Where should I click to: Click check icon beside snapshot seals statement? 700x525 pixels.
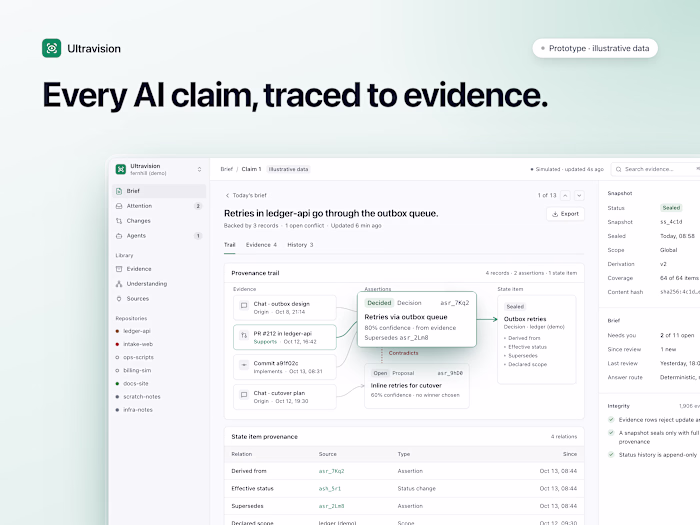[x=611, y=433]
